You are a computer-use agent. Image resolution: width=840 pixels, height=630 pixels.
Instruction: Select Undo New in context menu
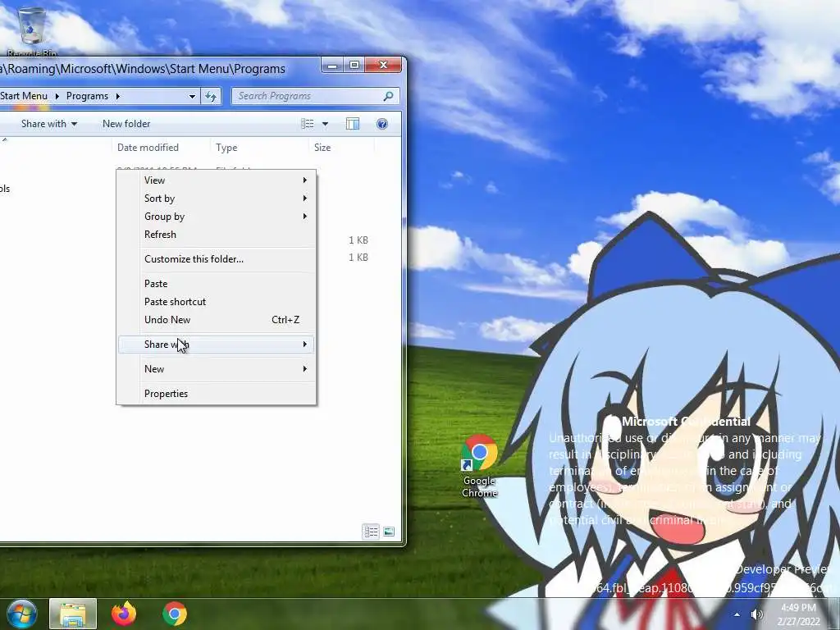pos(216,320)
